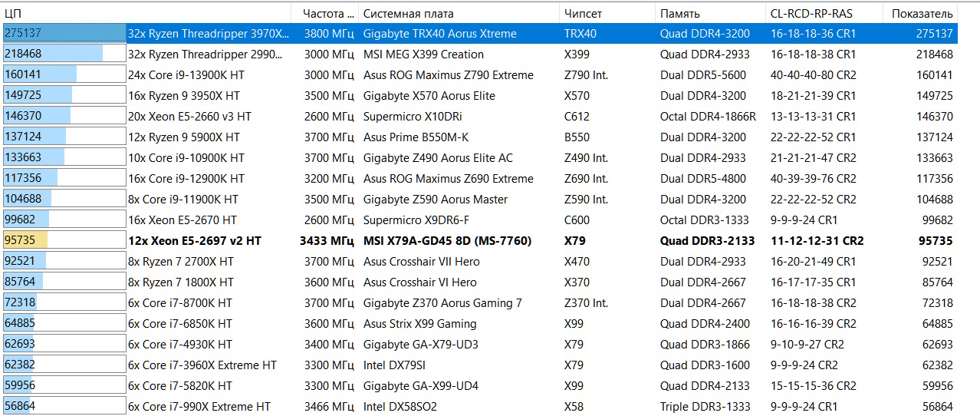This screenshot has height=416, width=980.
Task: Click the Quad DDR3-2133 memory cell
Action: (707, 241)
